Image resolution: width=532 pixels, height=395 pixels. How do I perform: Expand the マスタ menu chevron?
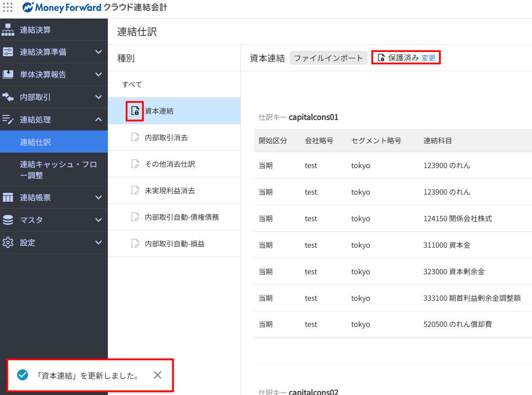(x=99, y=220)
